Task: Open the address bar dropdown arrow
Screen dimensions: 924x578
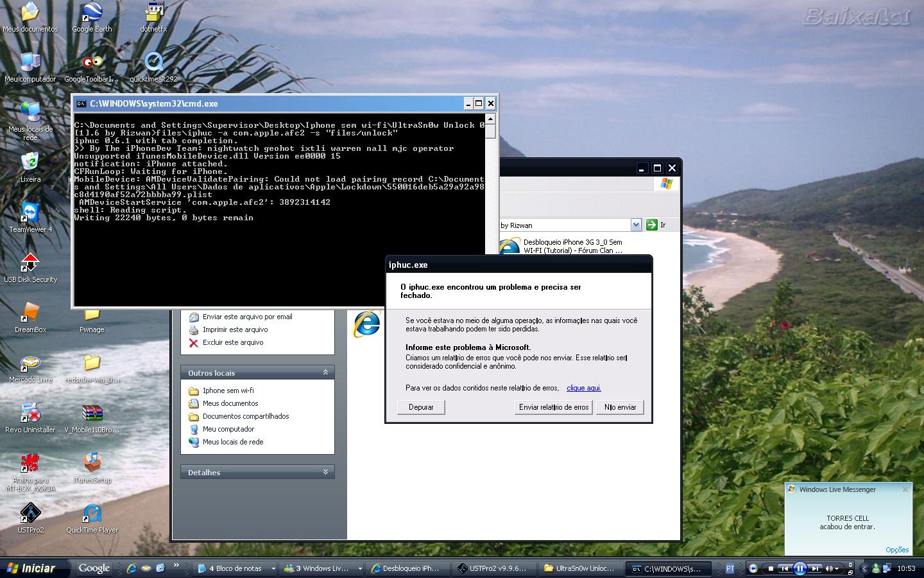Action: (636, 225)
